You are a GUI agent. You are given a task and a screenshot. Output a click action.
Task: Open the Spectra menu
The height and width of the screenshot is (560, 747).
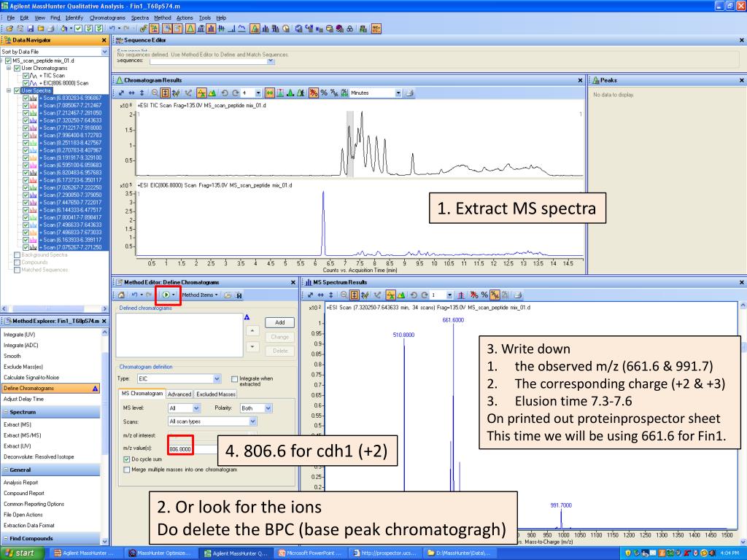click(x=139, y=17)
